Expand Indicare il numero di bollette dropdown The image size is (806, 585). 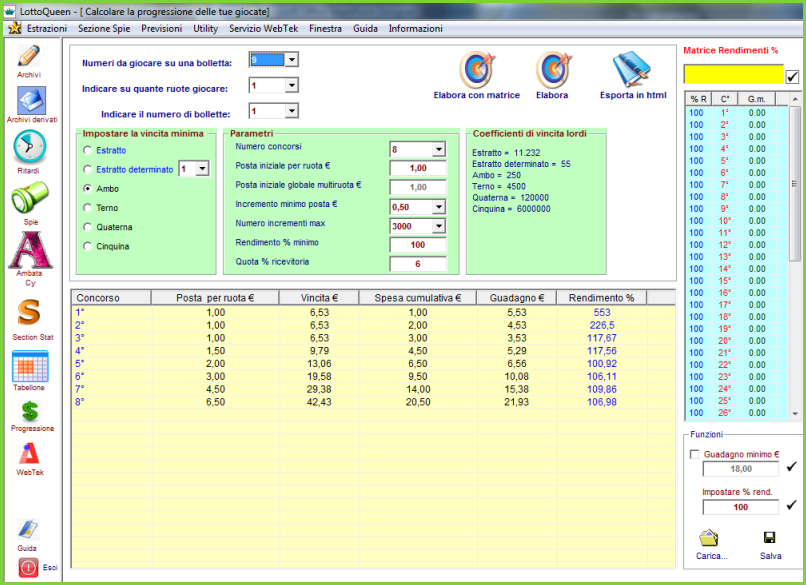coord(291,111)
